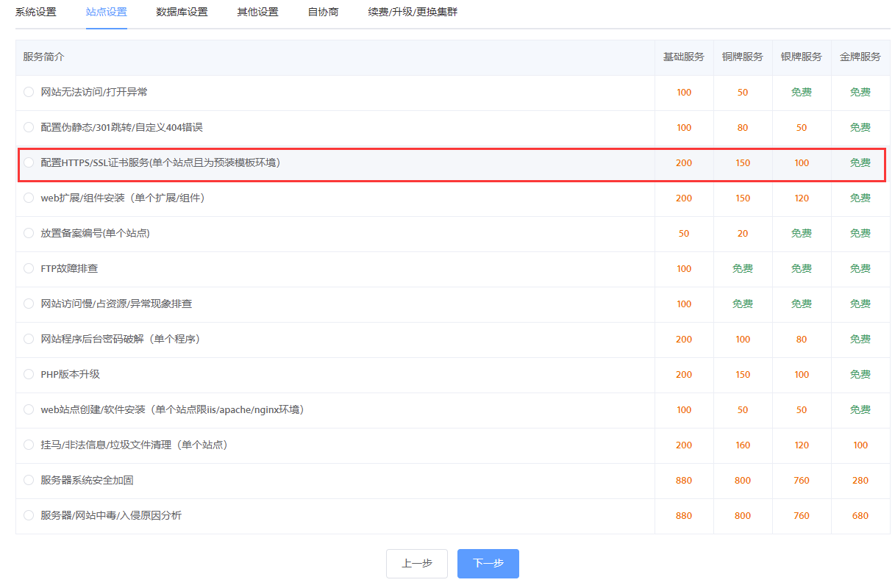
Task: Open the 数据库设置 tab
Action: 182,12
